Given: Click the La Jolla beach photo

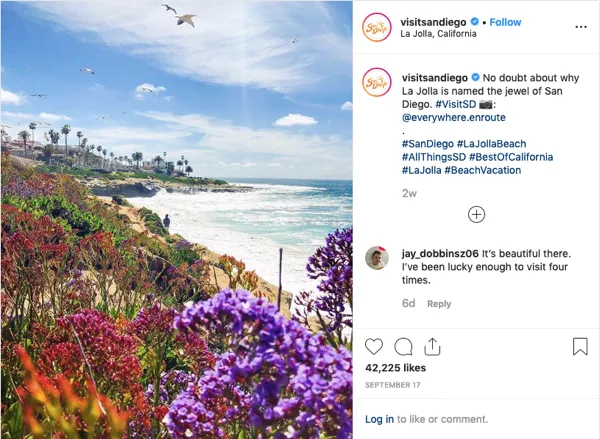Looking at the screenshot, I should tap(176, 220).
